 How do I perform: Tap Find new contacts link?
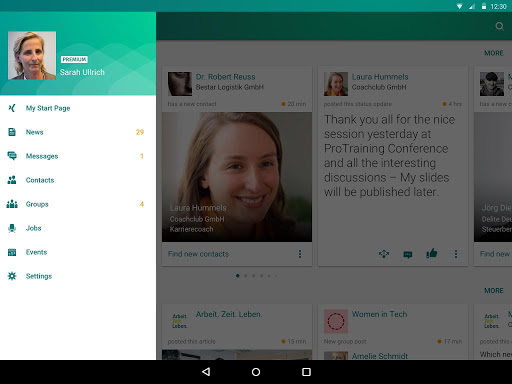coord(198,254)
